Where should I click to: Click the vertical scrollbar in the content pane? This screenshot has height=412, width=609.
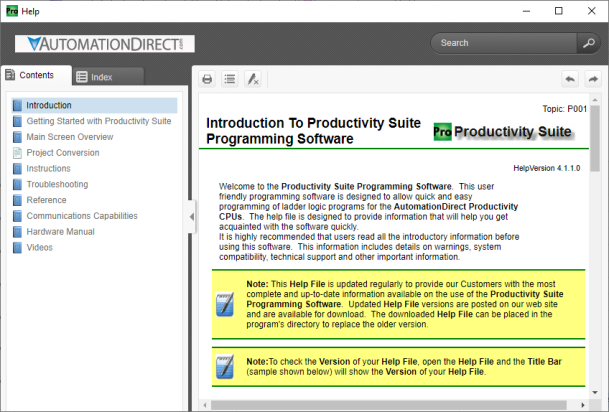pyautogui.click(x=595, y=250)
